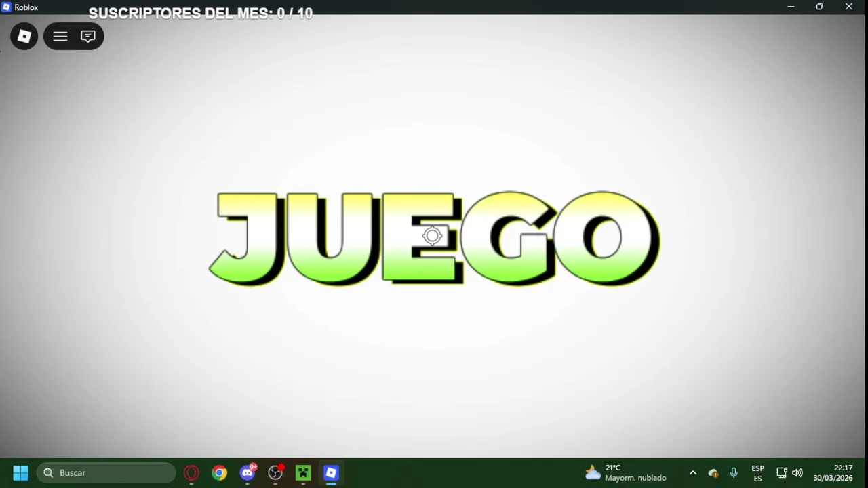Select the Roblox taskbar icon
The height and width of the screenshot is (488, 868).
click(331, 473)
